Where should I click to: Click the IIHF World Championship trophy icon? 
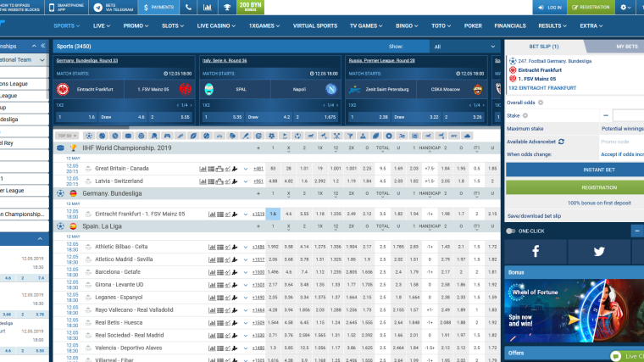pyautogui.click(x=73, y=148)
